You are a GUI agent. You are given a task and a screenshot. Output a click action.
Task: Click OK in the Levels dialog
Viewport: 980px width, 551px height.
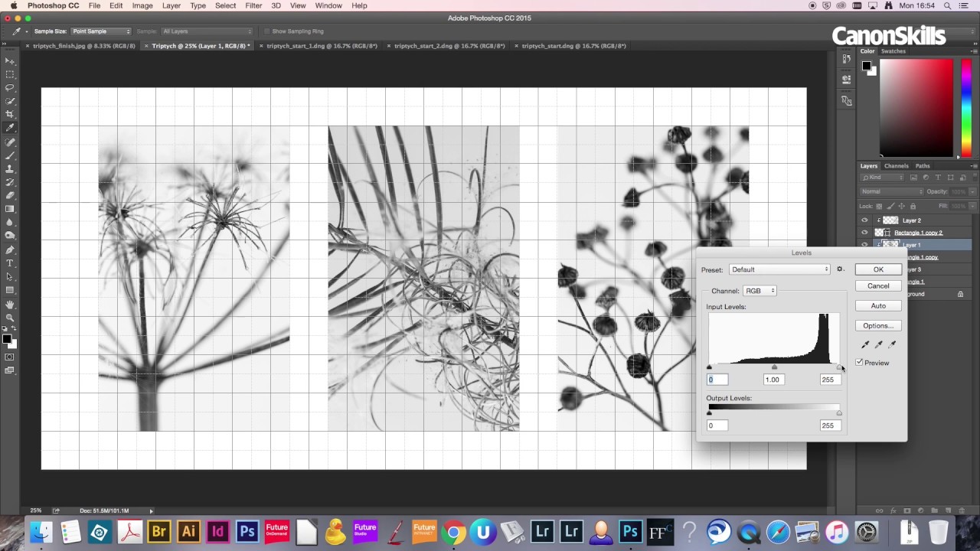(x=878, y=269)
